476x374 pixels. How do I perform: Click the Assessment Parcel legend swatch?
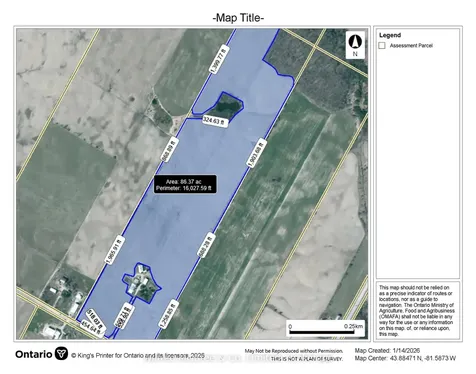tap(382, 46)
